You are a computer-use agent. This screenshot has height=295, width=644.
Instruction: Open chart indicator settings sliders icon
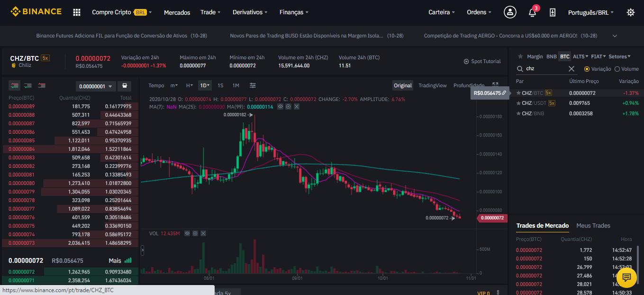click(253, 85)
